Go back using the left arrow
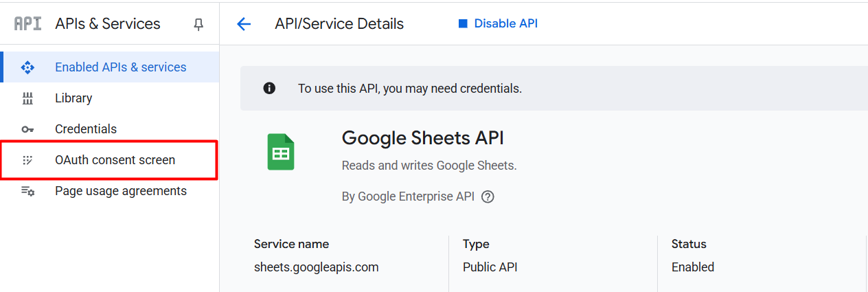 coord(244,24)
